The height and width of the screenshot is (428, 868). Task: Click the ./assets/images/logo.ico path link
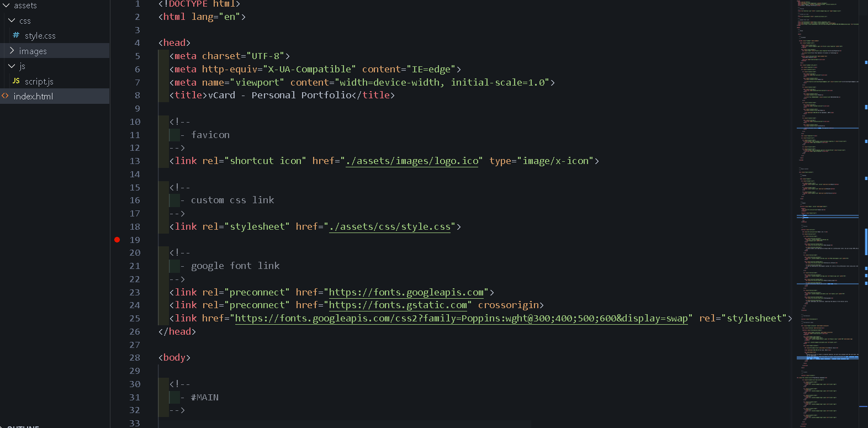(x=412, y=161)
